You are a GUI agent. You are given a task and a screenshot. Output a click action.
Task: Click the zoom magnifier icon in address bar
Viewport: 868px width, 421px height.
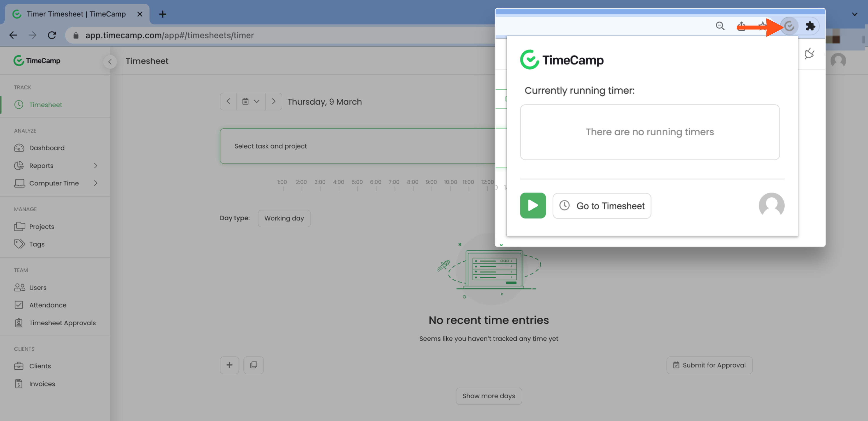coord(720,26)
